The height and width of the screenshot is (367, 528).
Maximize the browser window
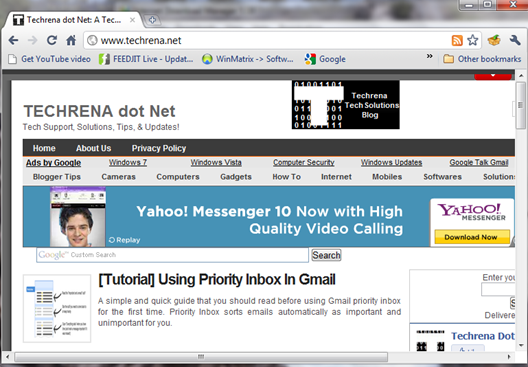pos(488,5)
